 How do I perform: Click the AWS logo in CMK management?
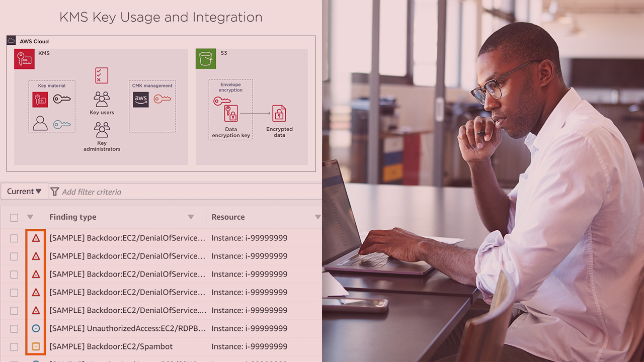(x=141, y=100)
